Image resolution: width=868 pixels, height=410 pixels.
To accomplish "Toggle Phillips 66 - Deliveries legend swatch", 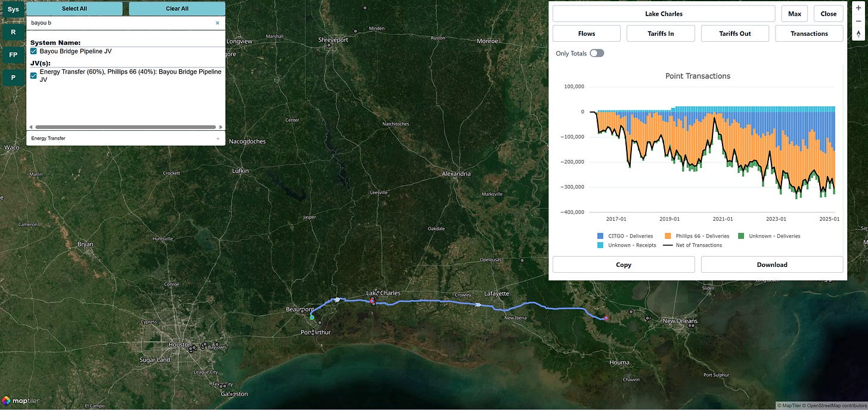I will click(x=669, y=236).
